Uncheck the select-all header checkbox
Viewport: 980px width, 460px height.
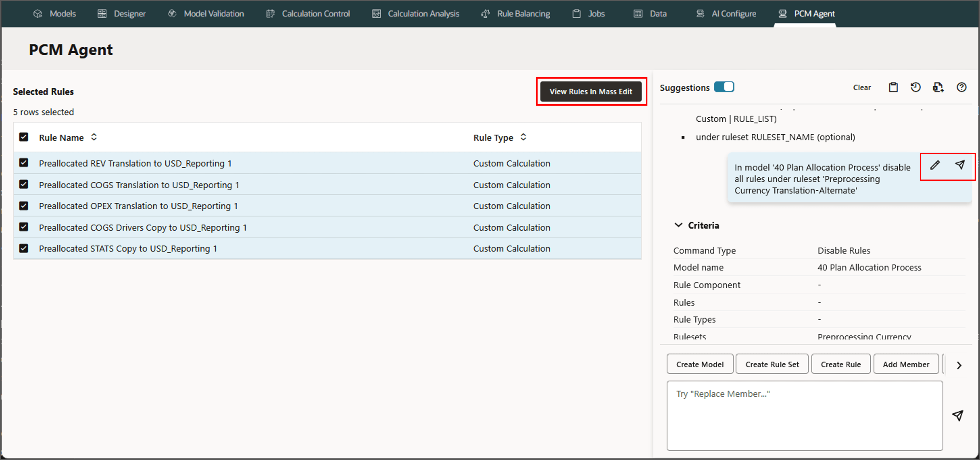click(x=24, y=137)
